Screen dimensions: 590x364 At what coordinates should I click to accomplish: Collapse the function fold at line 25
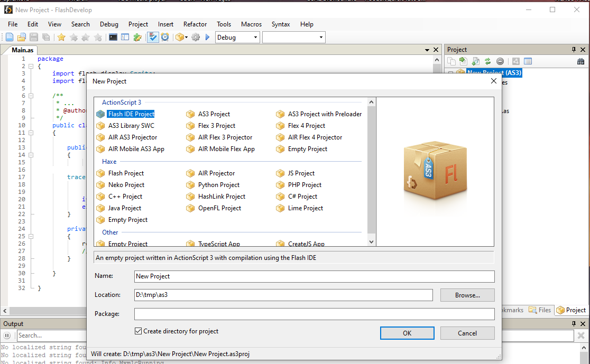coord(31,237)
